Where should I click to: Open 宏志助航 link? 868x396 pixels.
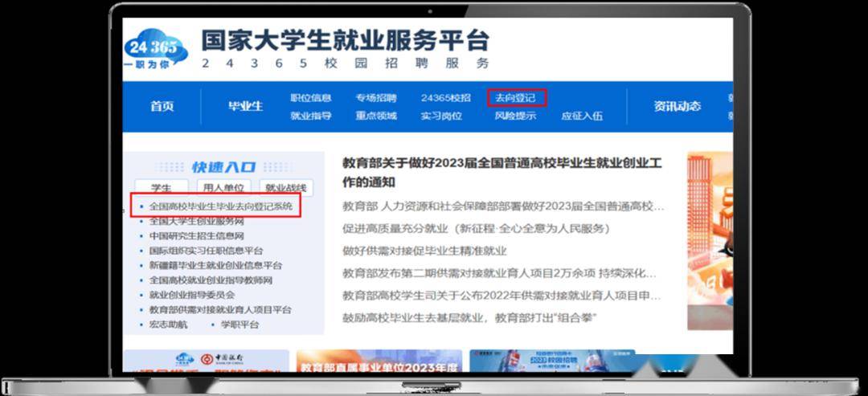[x=168, y=325]
